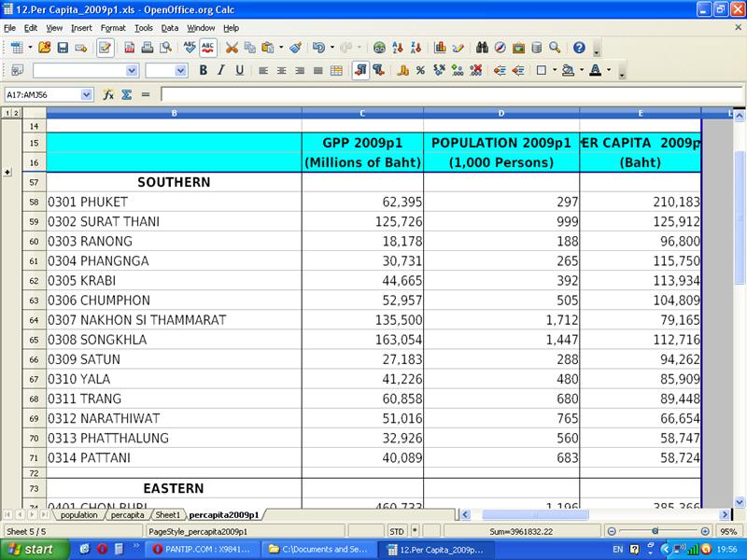Toggle underline formatting
This screenshot has height=560, width=747.
click(x=239, y=71)
